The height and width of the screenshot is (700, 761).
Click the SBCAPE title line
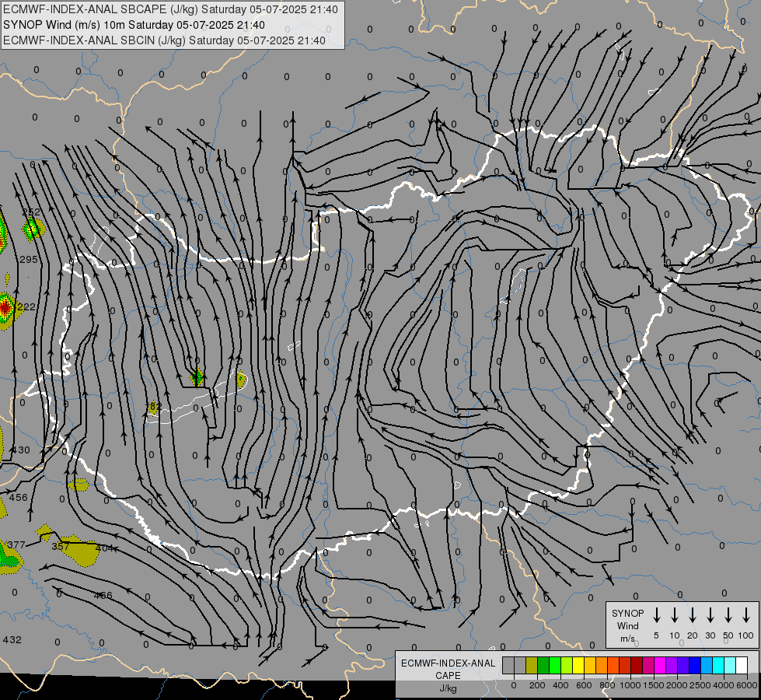click(170, 9)
